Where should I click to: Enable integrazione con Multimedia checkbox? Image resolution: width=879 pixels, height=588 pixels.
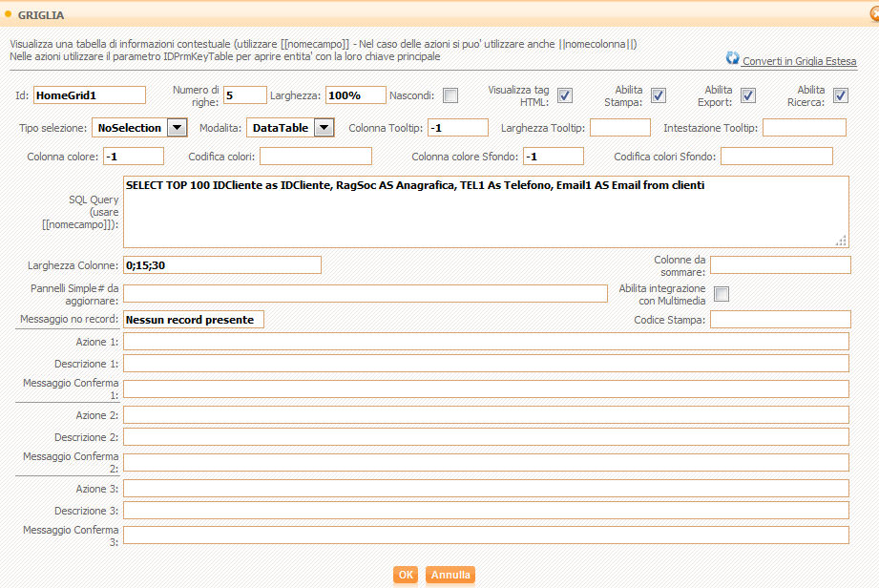[x=722, y=294]
